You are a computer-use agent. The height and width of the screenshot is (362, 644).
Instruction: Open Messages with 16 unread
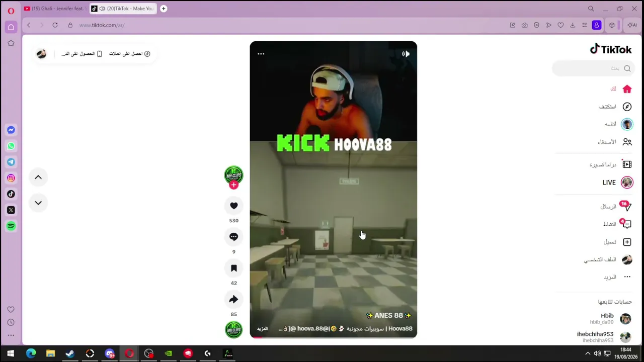(616, 207)
